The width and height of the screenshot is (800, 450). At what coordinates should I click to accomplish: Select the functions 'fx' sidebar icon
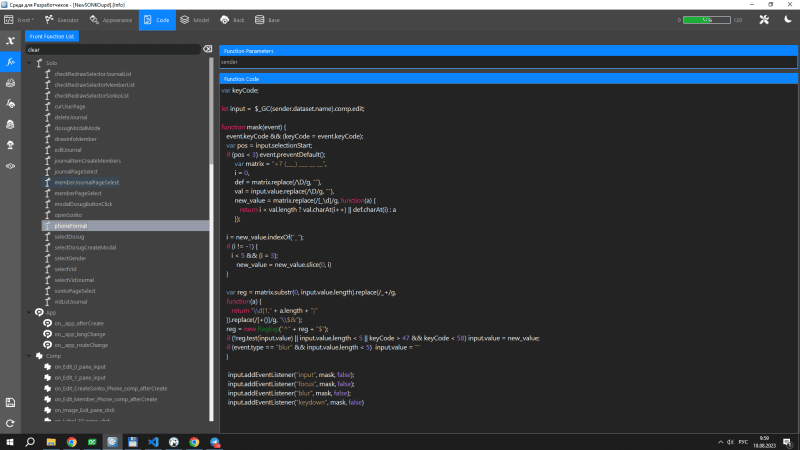(10, 62)
